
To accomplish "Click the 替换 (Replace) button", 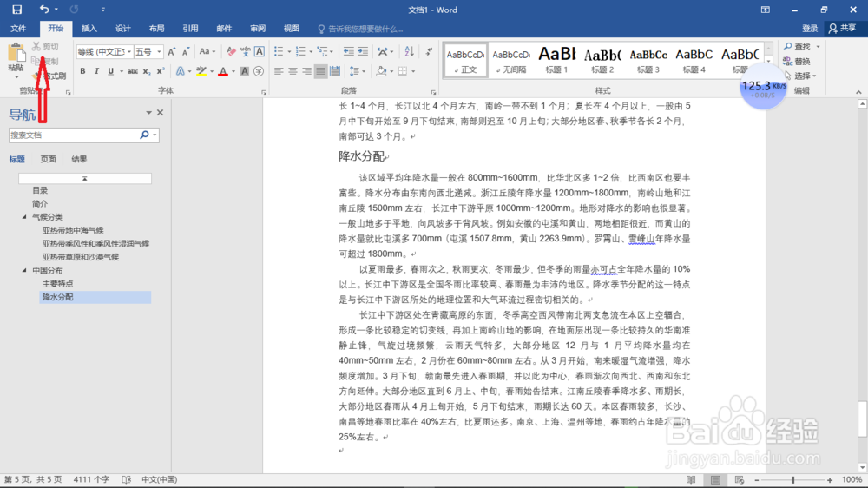I will 797,62.
